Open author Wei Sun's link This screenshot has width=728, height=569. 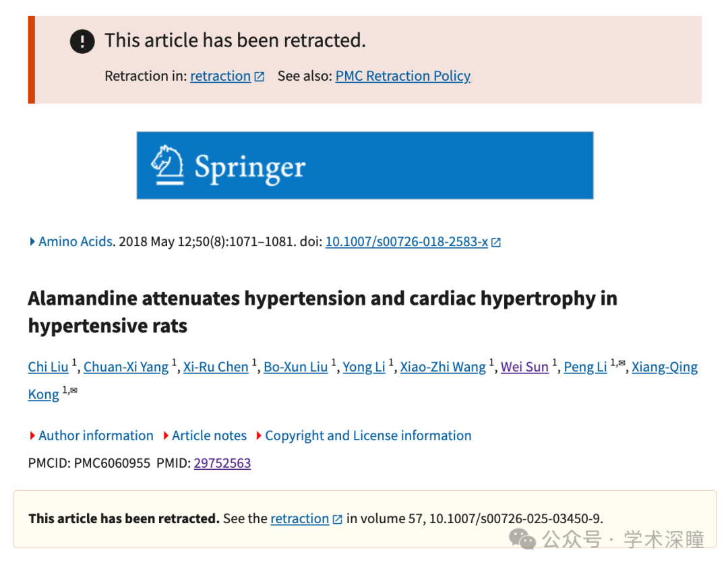pos(524,367)
